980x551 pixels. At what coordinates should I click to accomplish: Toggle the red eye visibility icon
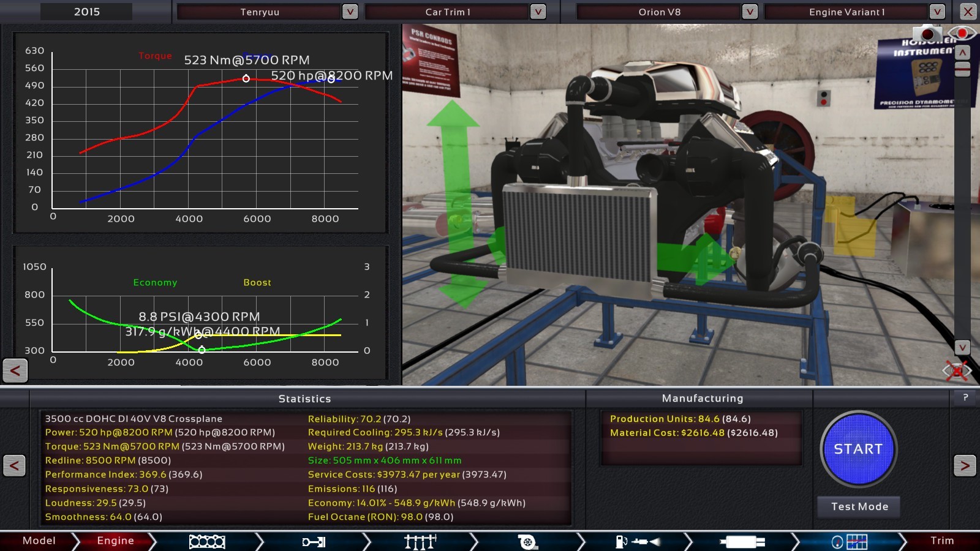coord(961,32)
